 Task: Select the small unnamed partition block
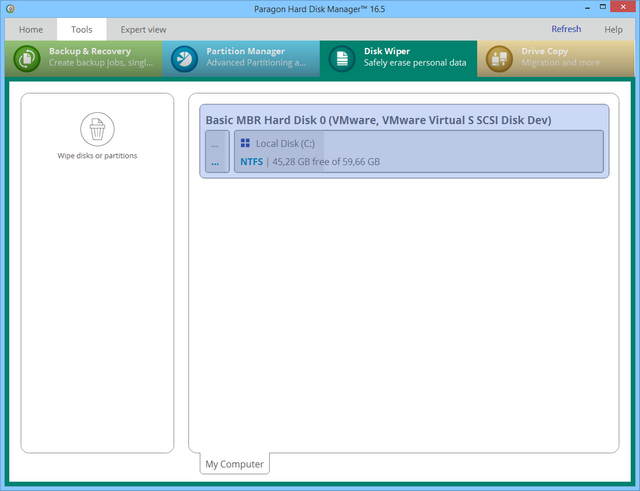[216, 153]
